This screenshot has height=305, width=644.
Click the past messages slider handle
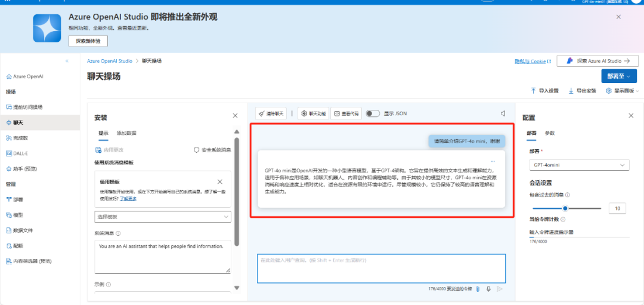[565, 208]
